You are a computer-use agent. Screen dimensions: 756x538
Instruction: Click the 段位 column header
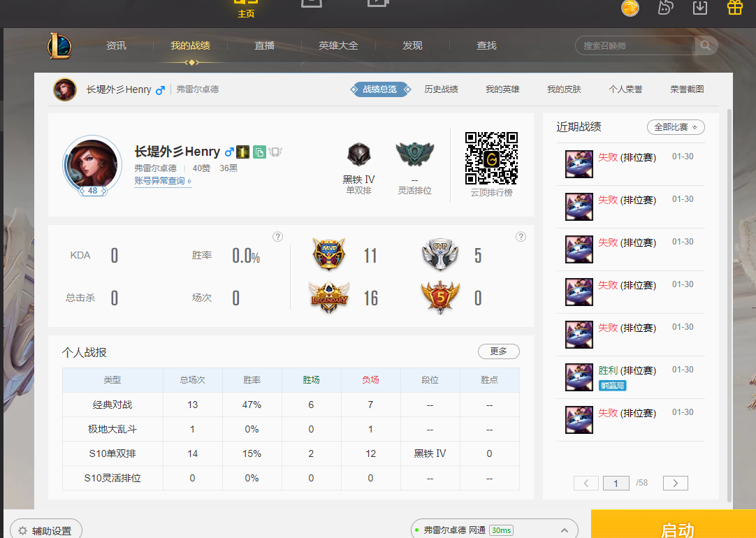430,380
